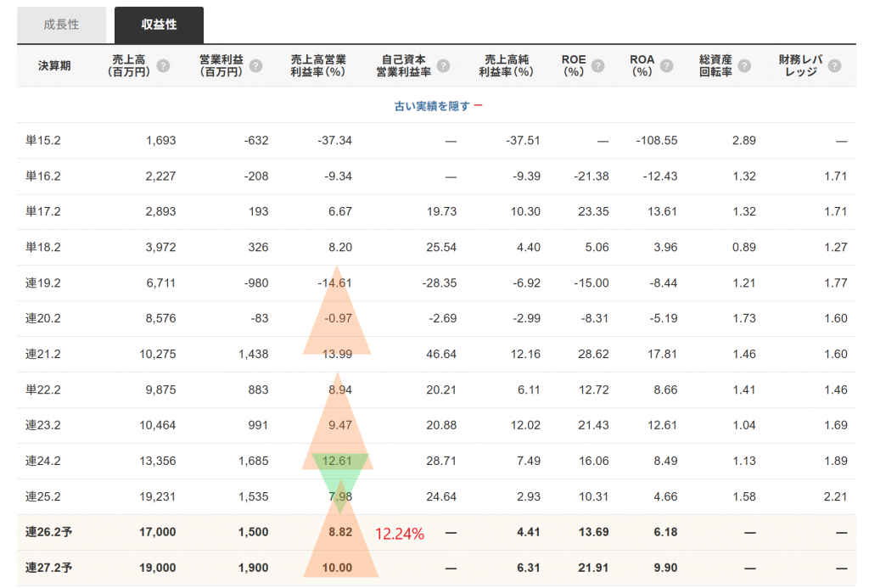869x588 pixels.
Task: Open help icon next to ROE
Action: pos(598,66)
